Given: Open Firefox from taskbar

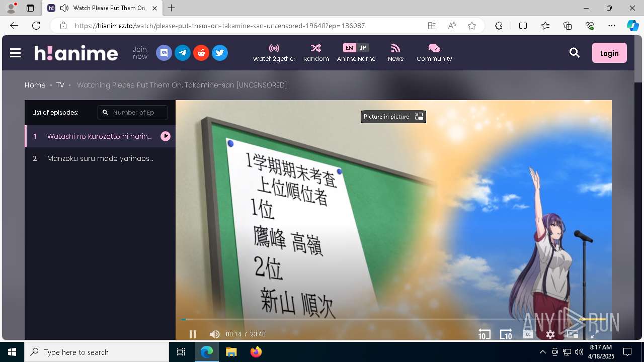Looking at the screenshot, I should [256, 352].
